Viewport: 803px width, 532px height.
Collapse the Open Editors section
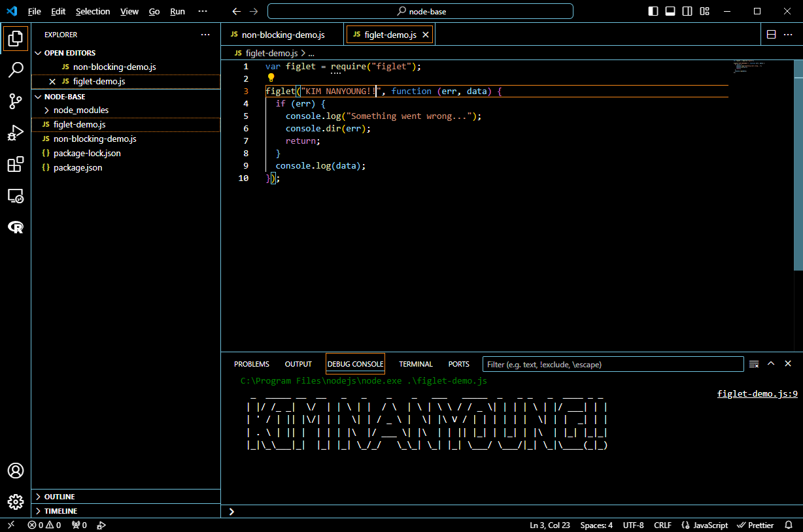tap(126, 53)
